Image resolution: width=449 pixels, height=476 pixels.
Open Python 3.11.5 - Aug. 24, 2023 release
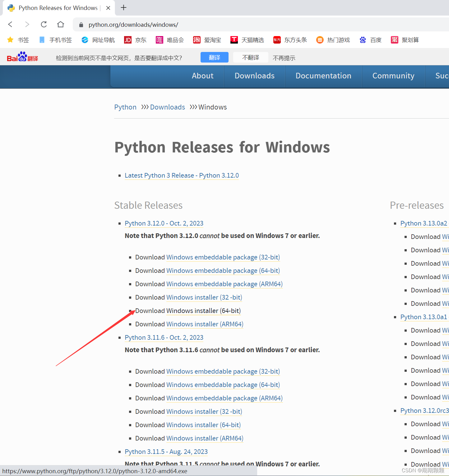(x=166, y=452)
